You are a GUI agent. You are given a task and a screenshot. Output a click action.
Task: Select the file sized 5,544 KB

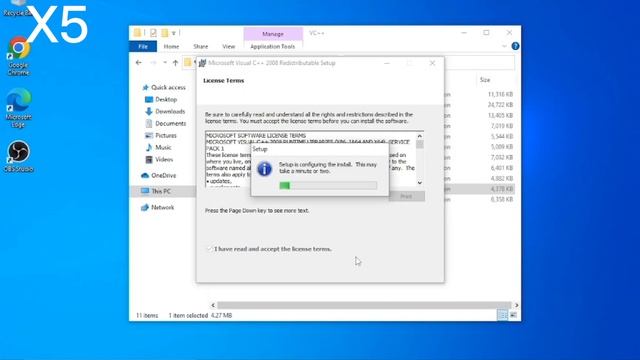tap(502, 136)
